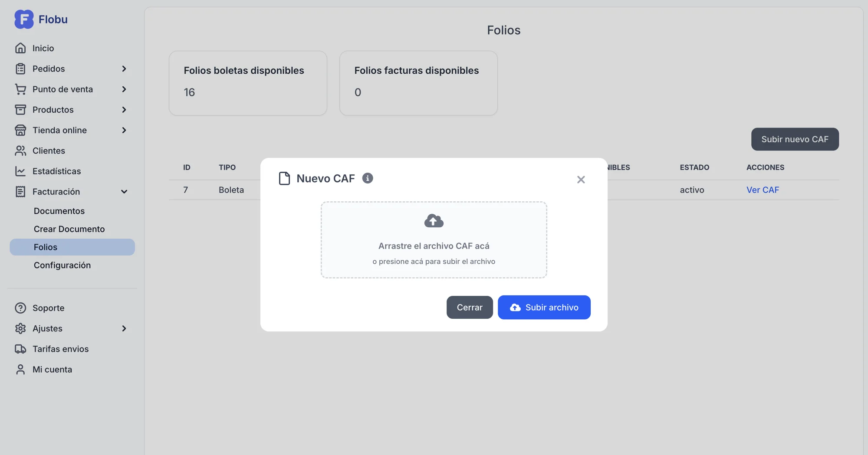Click the info icon beside Nuevo CAF

click(x=367, y=178)
